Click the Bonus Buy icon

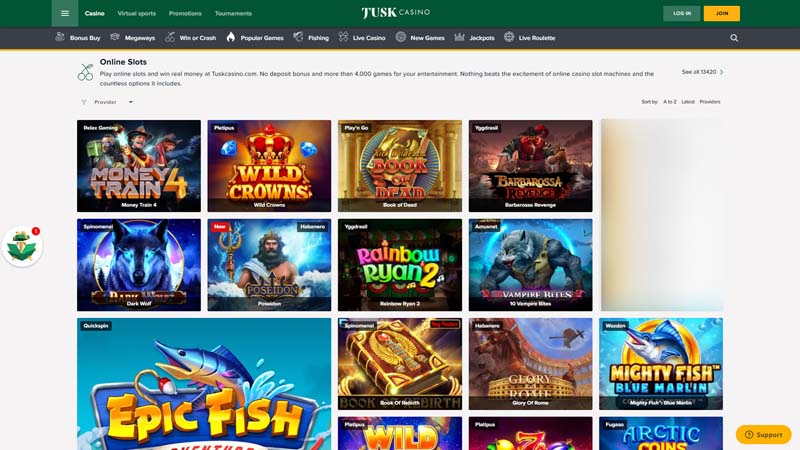click(x=60, y=37)
